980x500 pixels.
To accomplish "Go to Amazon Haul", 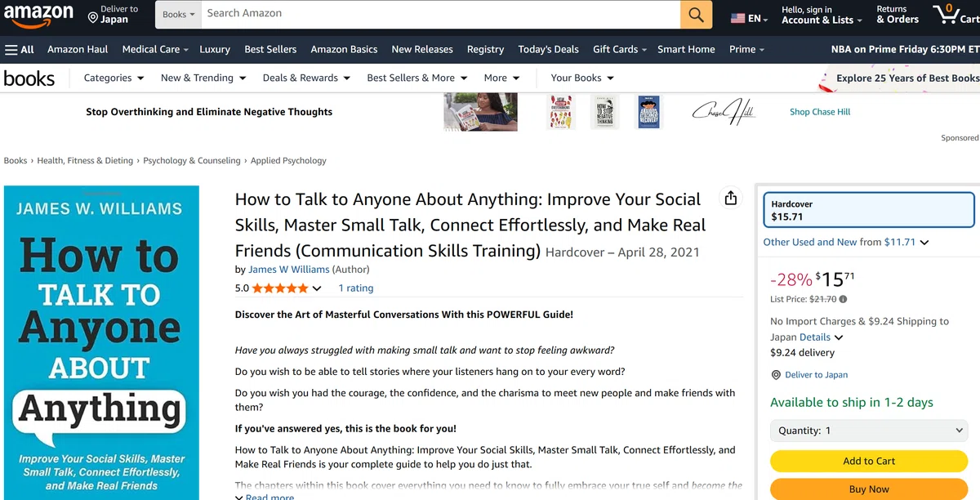I will coord(78,49).
